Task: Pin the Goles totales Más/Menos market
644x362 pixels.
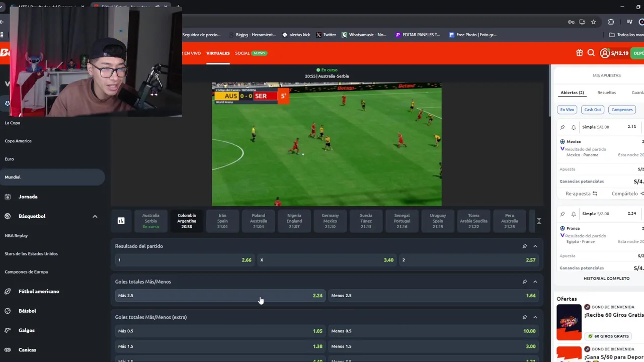Action: click(x=525, y=282)
